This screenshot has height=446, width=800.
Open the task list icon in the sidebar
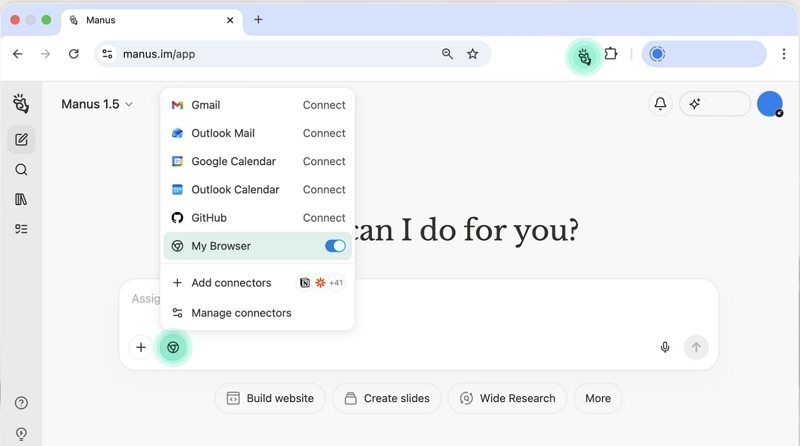point(21,229)
